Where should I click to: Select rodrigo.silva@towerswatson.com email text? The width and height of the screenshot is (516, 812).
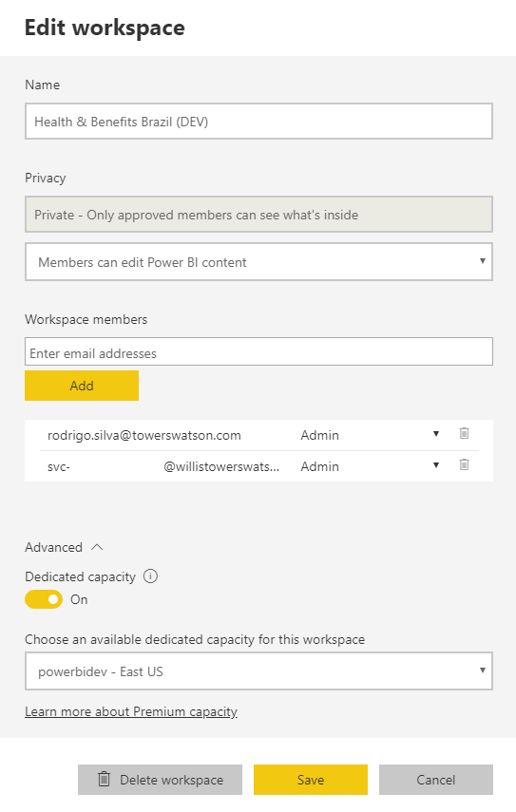click(x=144, y=436)
